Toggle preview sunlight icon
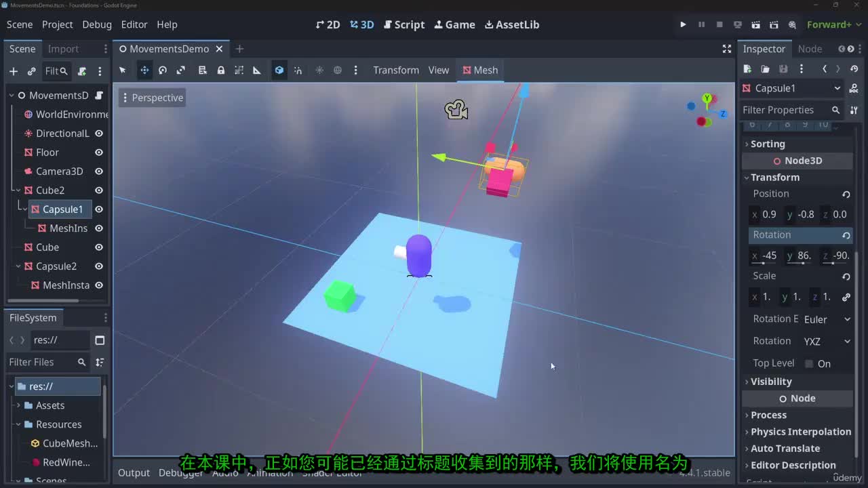Viewport: 868px width, 488px height. click(319, 70)
